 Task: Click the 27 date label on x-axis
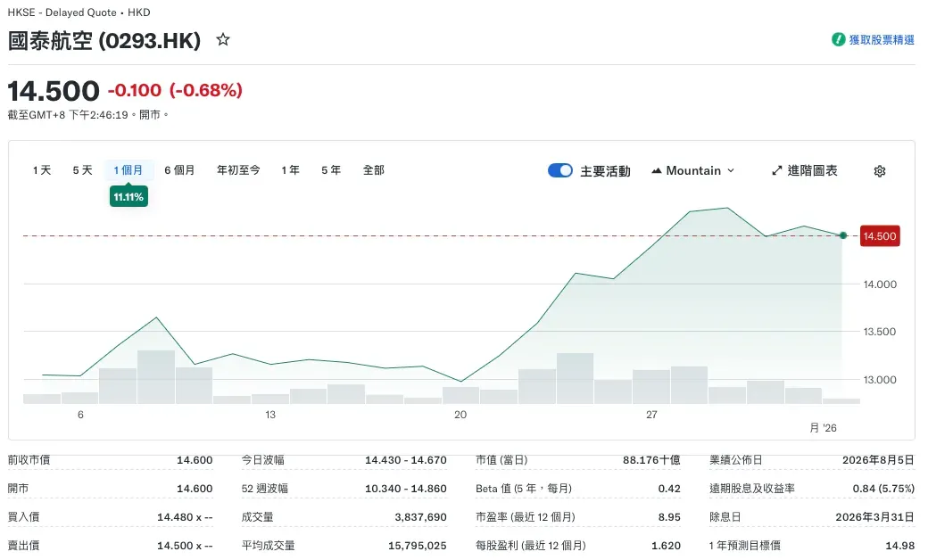651,415
